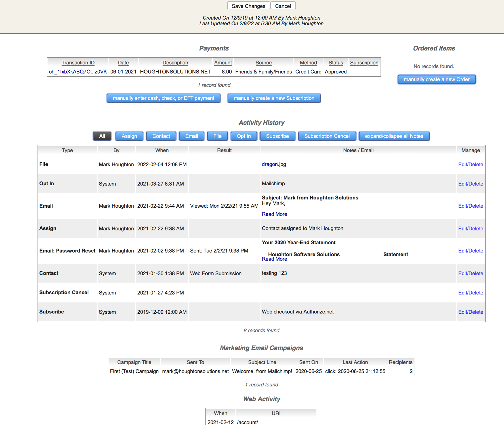
Task: Select the All activity filter
Action: click(102, 136)
